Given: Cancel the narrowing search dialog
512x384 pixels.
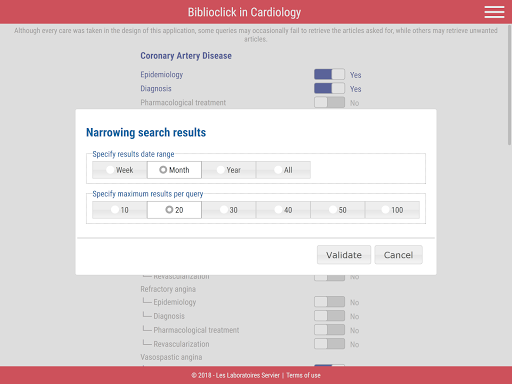Looking at the screenshot, I should pyautogui.click(x=398, y=255).
